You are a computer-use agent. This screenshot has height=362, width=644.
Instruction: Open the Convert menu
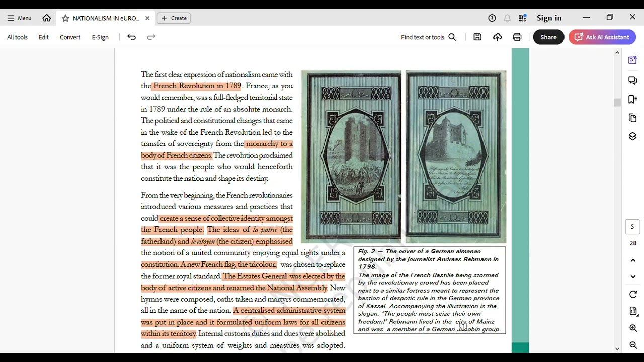(70, 37)
